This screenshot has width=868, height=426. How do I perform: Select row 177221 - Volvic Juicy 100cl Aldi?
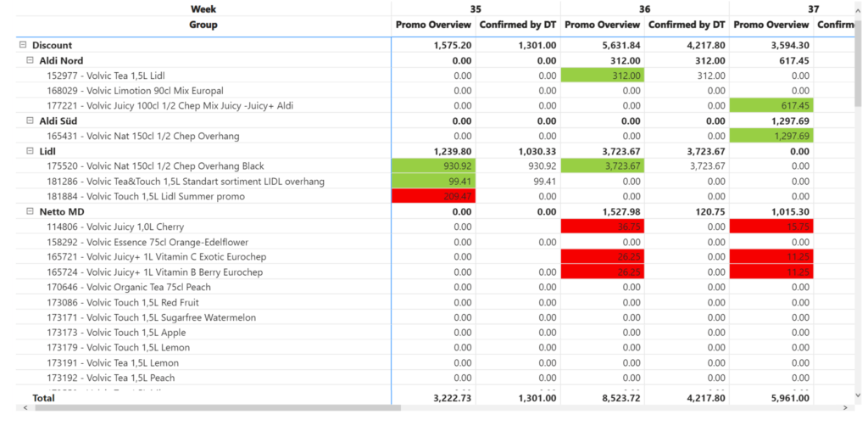[203, 105]
